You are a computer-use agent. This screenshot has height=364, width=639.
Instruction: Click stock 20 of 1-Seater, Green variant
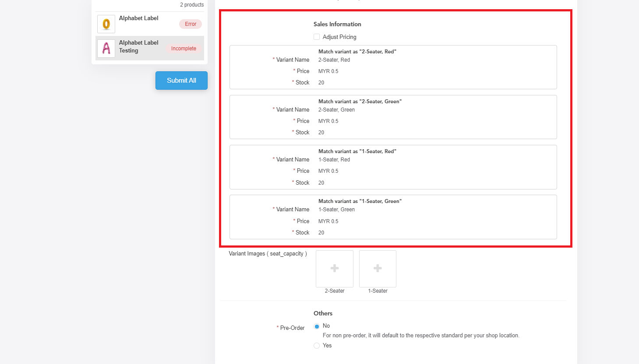321,233
